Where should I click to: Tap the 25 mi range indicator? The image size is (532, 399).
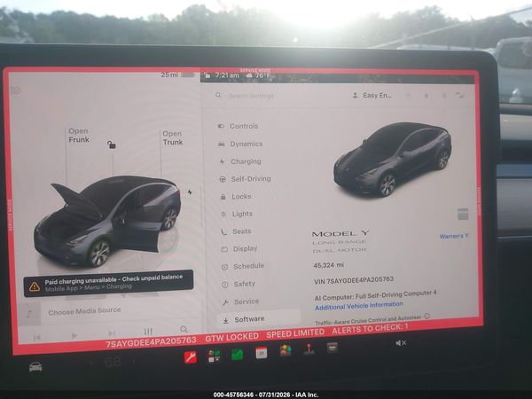click(169, 74)
